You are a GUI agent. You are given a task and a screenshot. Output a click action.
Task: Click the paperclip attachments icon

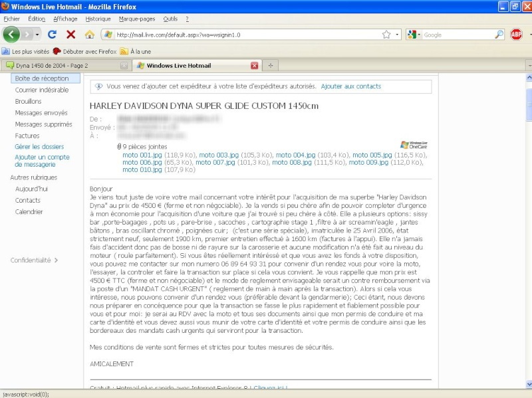(119, 146)
